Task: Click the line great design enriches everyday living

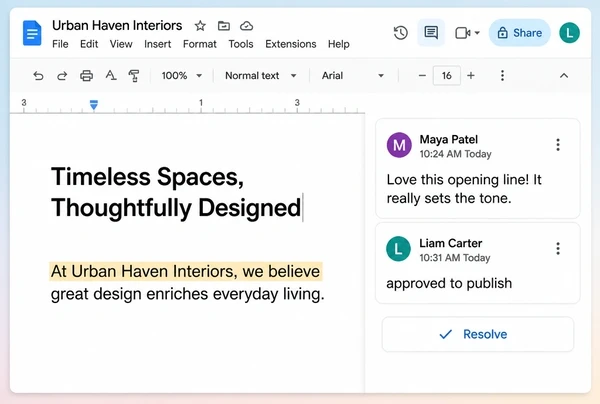Action: click(188, 294)
